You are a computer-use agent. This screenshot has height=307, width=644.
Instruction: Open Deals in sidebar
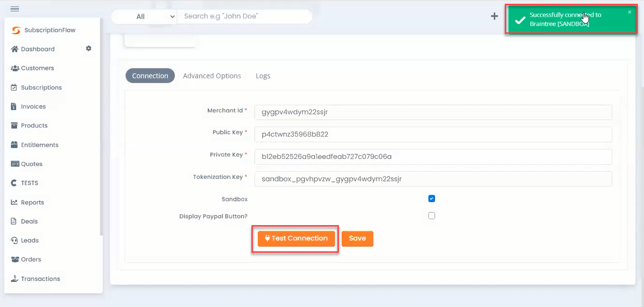[29, 221]
